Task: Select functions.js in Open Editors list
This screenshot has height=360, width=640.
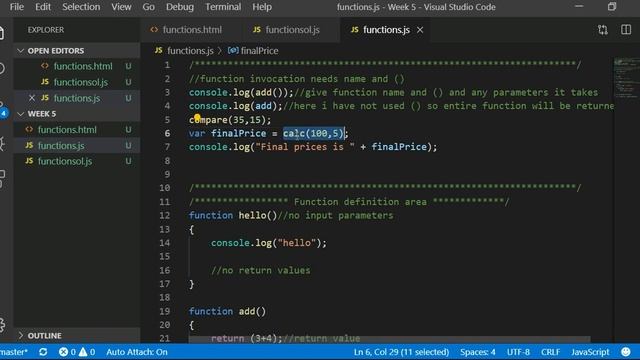Action: (77, 98)
